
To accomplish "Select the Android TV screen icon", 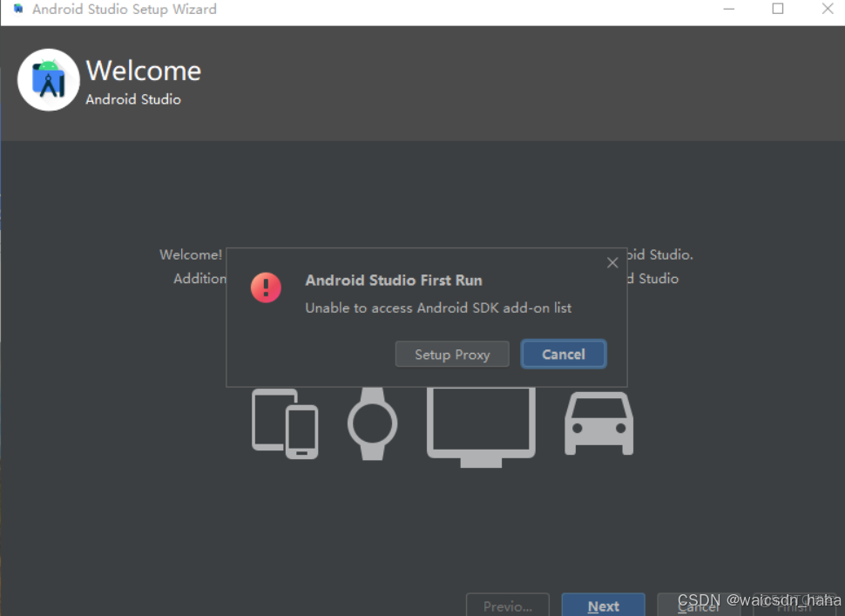I will coord(481,424).
